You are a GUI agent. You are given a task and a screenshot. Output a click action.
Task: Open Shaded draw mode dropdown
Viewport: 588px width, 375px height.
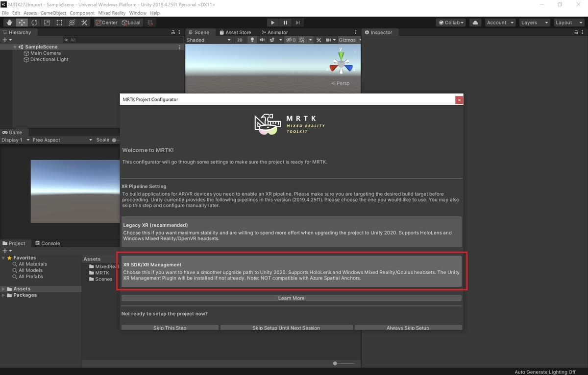(x=208, y=40)
